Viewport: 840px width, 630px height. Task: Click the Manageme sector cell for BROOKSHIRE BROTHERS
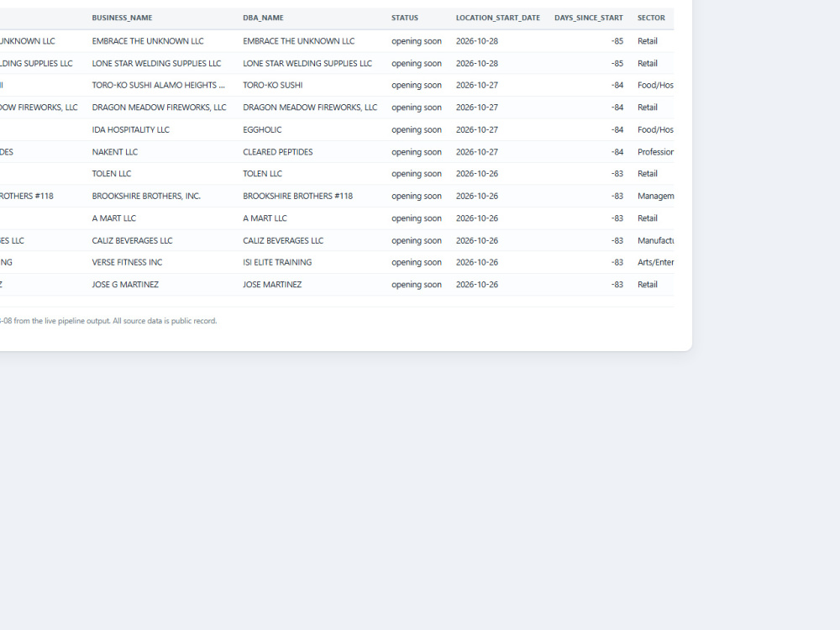click(x=656, y=196)
